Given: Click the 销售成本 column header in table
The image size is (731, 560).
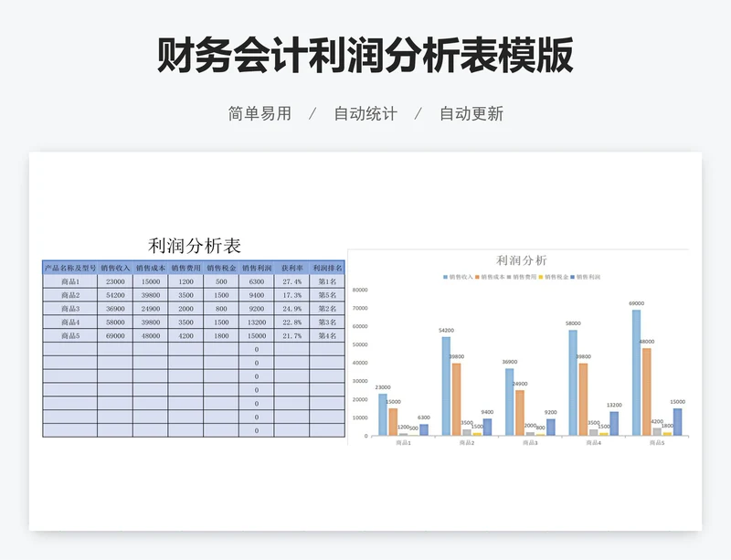Looking at the screenshot, I should pos(151,268).
